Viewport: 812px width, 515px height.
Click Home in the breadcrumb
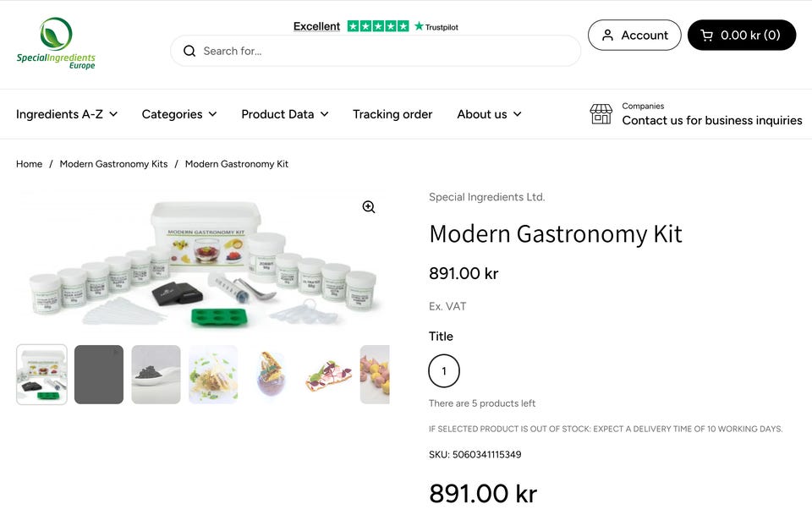tap(29, 164)
